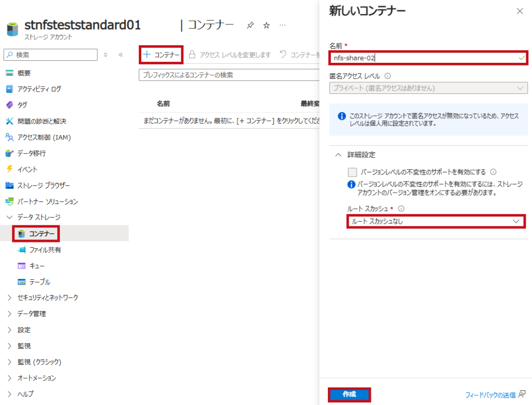Collapse the データ ストレージ tree group
This screenshot has width=532, height=405.
tap(9, 218)
